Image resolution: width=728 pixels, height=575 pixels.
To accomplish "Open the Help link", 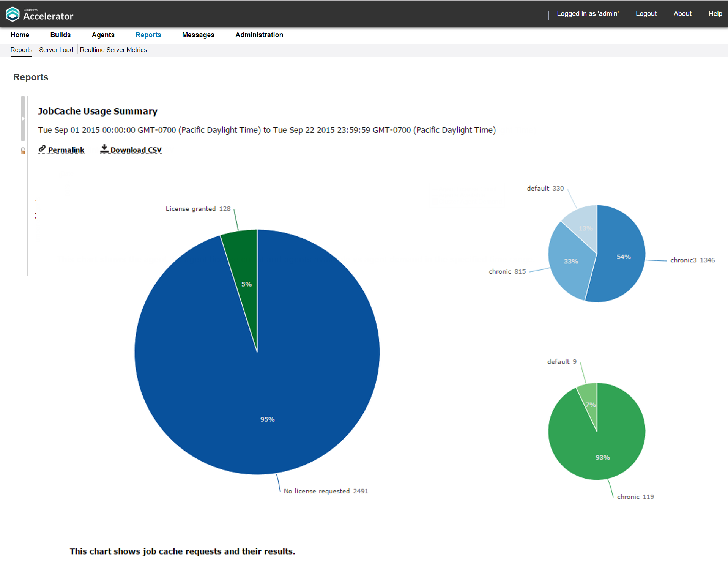I will pos(715,14).
